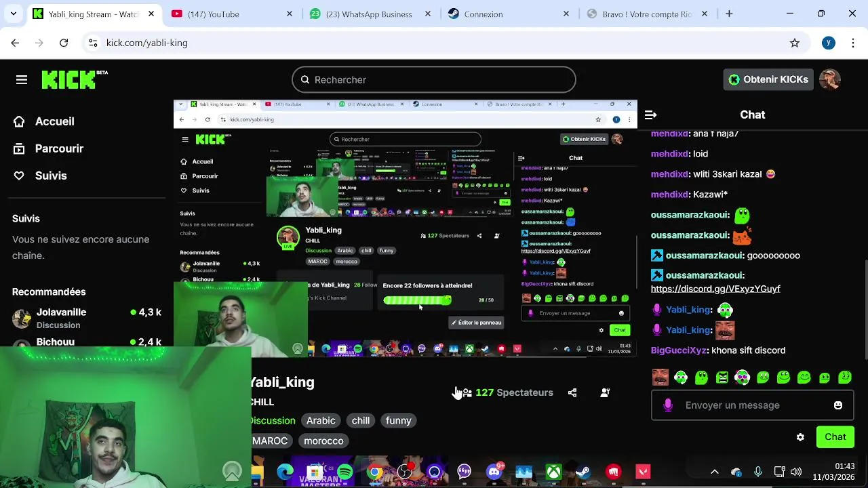868x488 pixels.
Task: Click the Rechercher search field
Action: click(x=434, y=80)
